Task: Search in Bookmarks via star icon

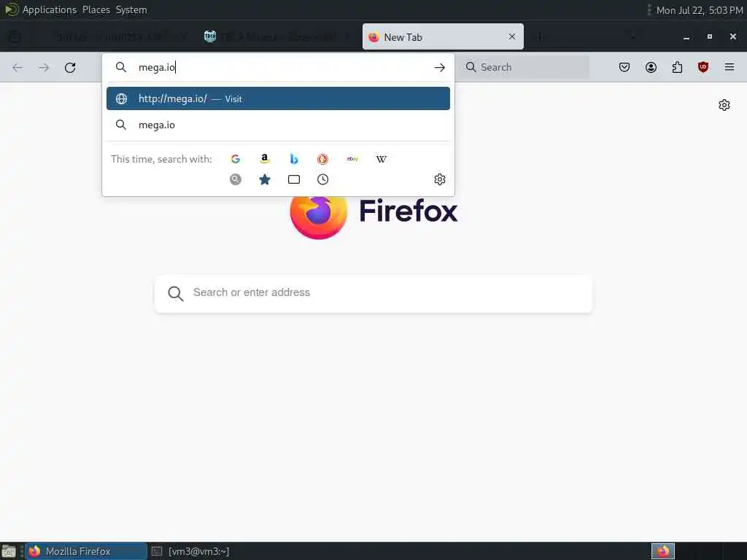Action: click(265, 179)
